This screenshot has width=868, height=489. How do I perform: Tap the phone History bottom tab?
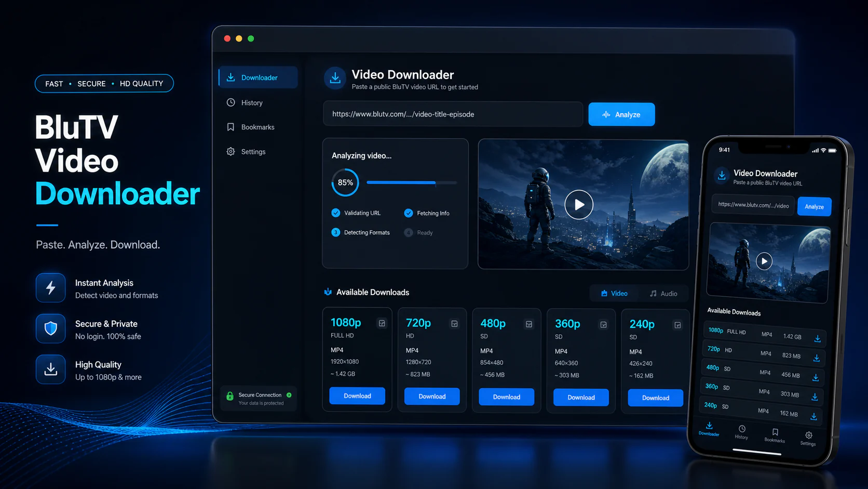click(x=742, y=432)
